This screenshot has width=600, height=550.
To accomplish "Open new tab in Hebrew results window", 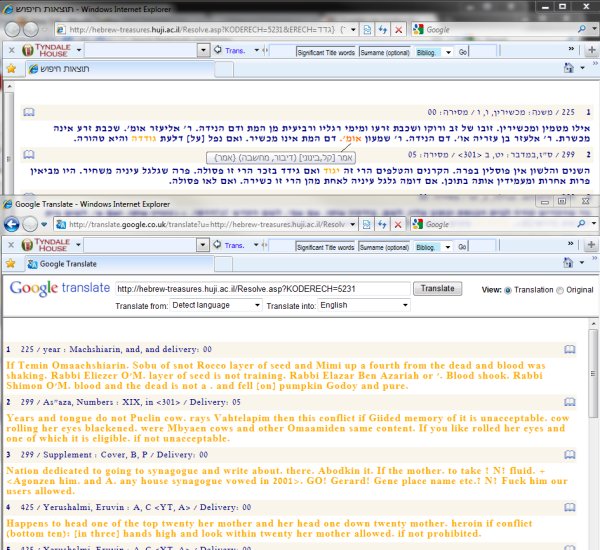I will point(224,70).
